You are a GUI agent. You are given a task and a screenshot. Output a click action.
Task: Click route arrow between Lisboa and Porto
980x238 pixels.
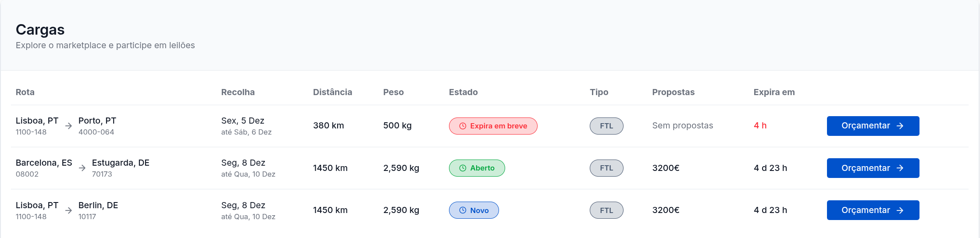click(x=68, y=126)
